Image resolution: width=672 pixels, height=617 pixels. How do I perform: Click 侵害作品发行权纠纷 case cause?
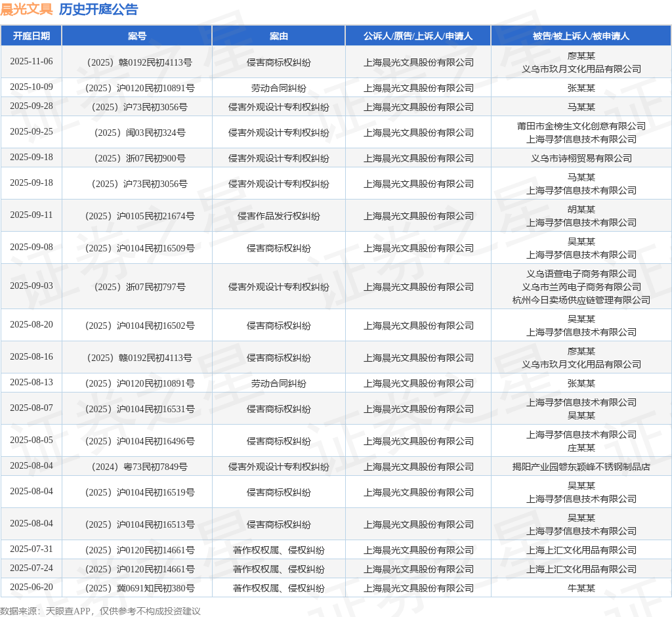pyautogui.click(x=278, y=216)
